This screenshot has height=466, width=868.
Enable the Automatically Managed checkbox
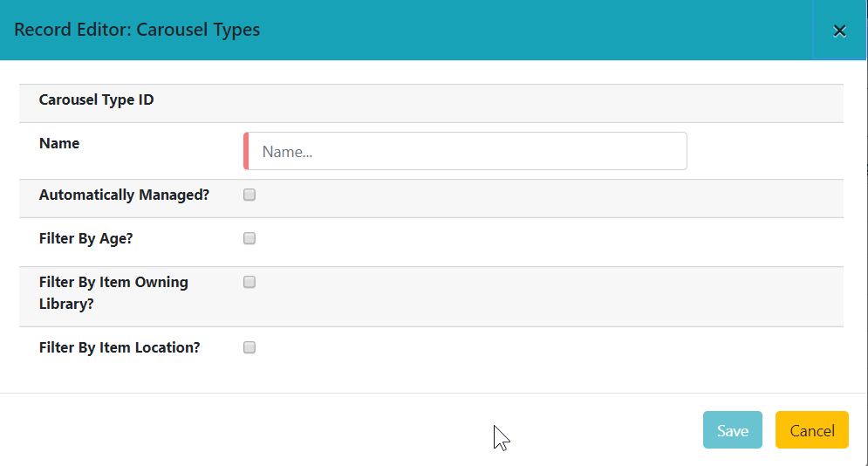point(249,195)
